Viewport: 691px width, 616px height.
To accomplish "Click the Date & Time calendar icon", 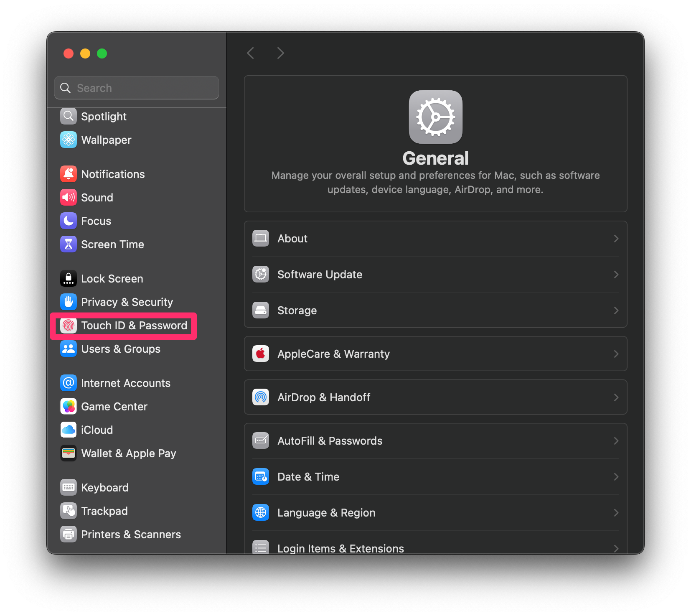I will coord(261,476).
